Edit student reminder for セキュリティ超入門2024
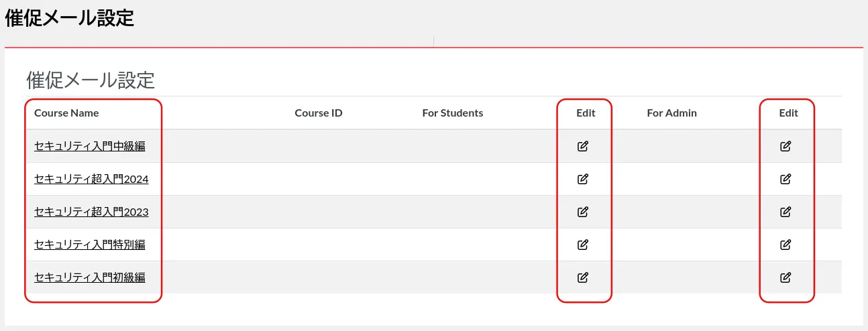Image resolution: width=868 pixels, height=331 pixels. [583, 179]
